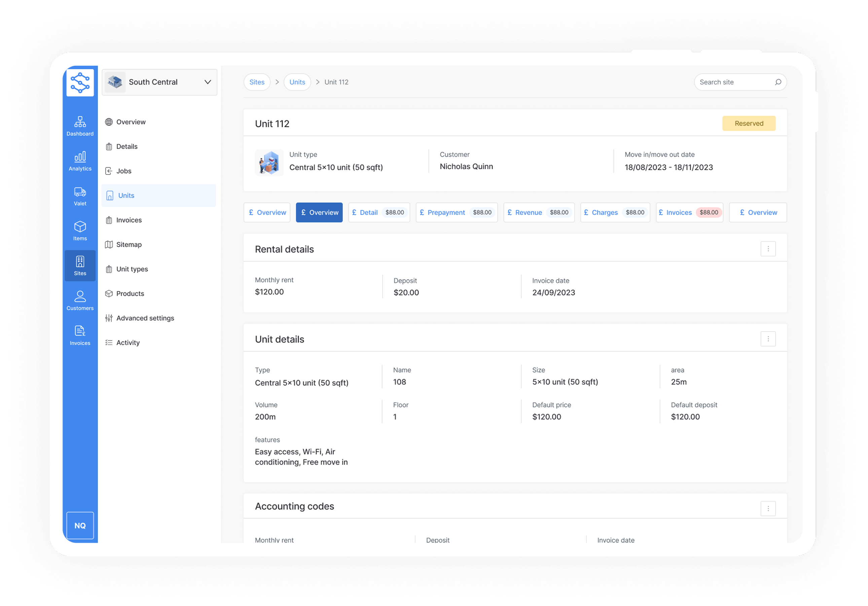Click the search magnifier icon
This screenshot has height=606, width=868.
[x=777, y=82]
